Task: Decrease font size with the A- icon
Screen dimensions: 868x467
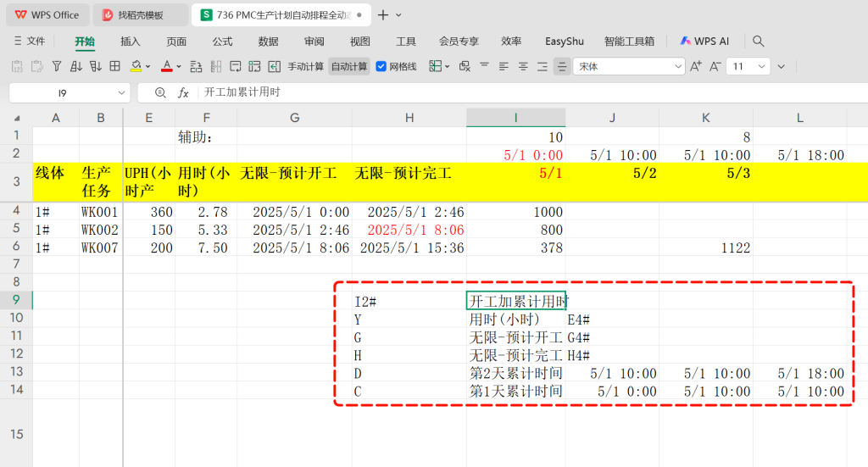Action: 715,66
